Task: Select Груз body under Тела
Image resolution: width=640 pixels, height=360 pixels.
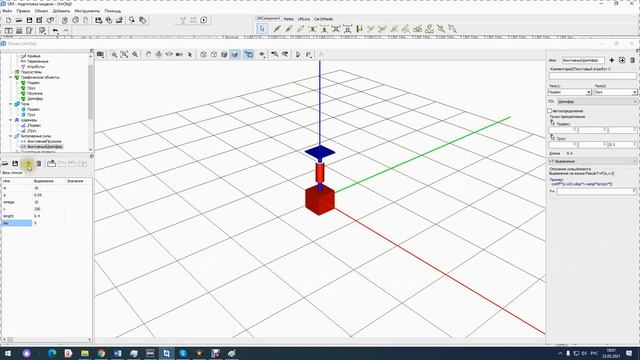Action: click(31, 115)
